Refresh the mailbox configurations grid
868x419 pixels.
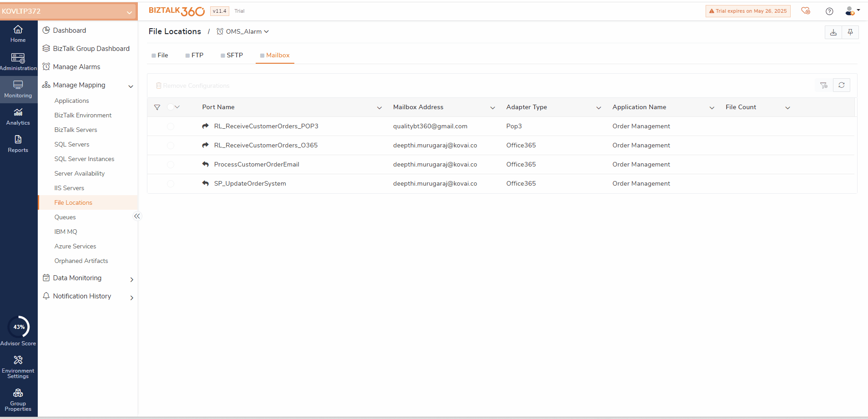tap(842, 85)
